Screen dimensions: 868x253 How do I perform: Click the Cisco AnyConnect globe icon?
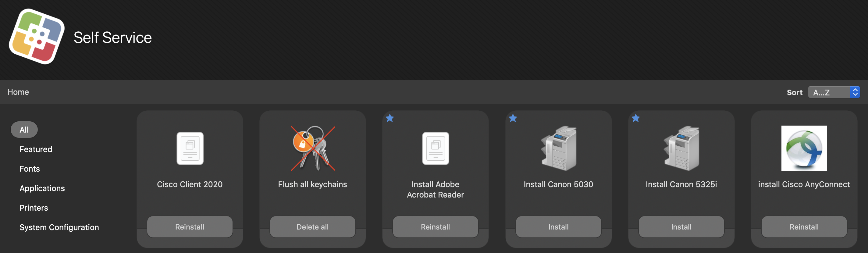804,148
